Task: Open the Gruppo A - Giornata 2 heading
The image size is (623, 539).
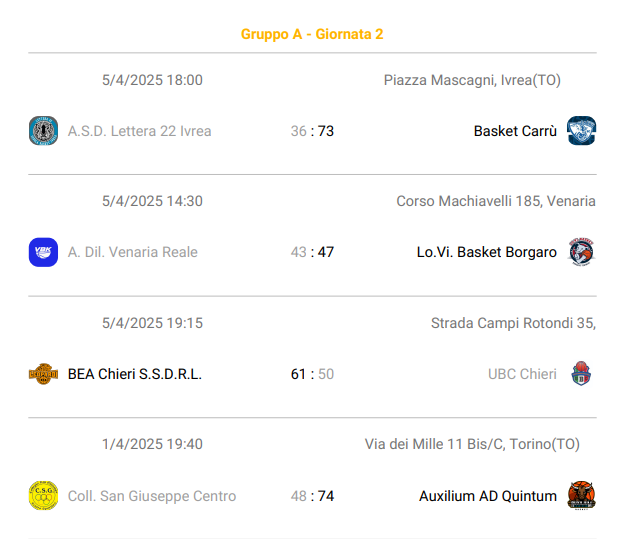Action: (312, 34)
